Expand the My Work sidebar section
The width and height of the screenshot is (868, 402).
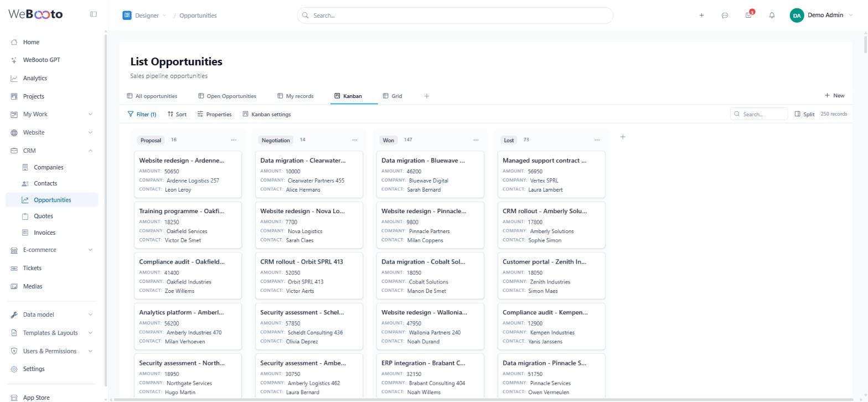click(90, 114)
